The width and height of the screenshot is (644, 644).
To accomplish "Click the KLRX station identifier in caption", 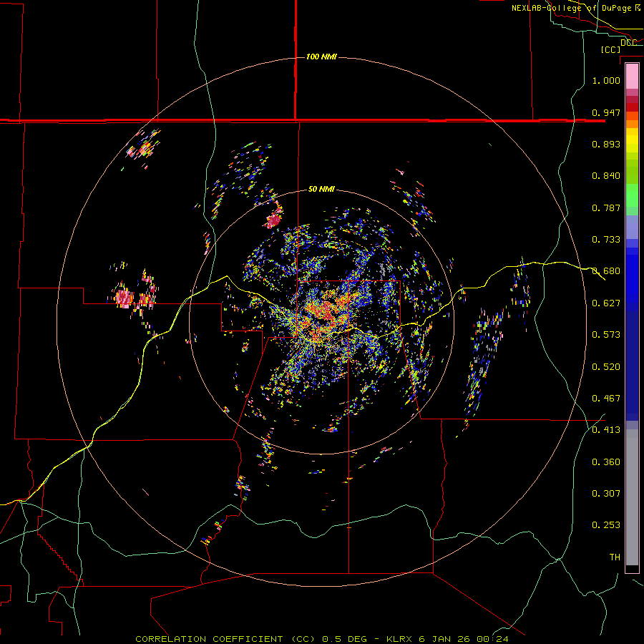I will coord(401,639).
